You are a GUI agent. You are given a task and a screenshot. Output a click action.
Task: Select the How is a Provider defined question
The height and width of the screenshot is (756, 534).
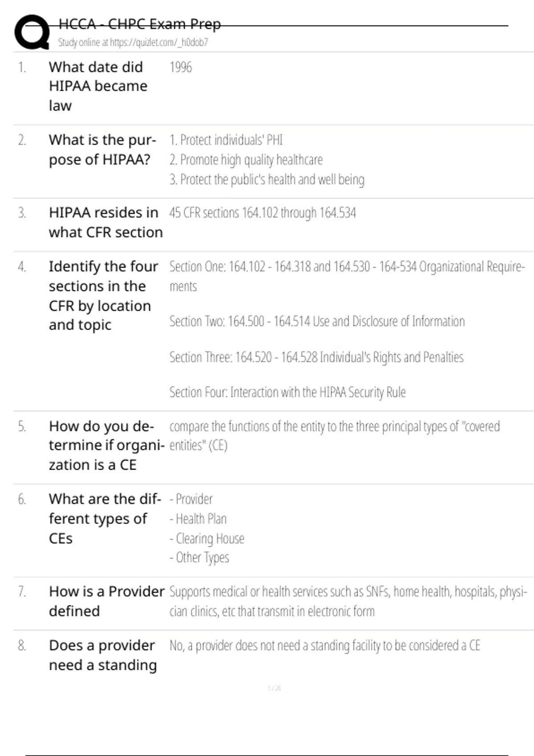click(106, 601)
